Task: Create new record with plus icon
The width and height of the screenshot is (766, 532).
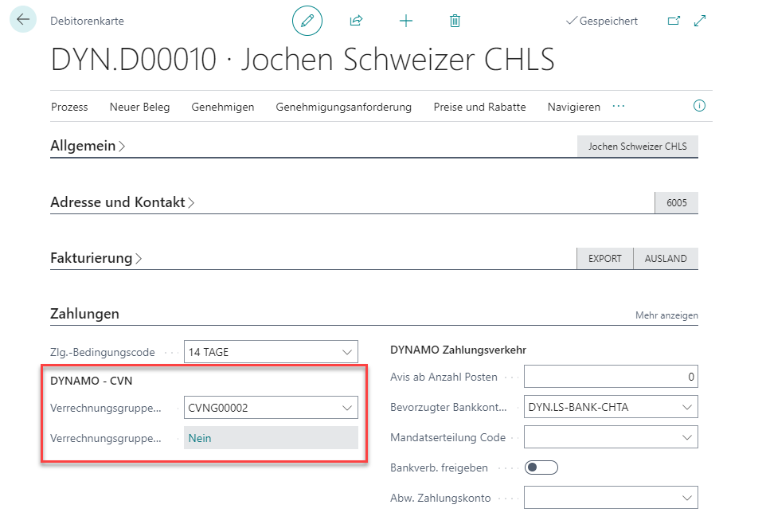Action: (406, 21)
